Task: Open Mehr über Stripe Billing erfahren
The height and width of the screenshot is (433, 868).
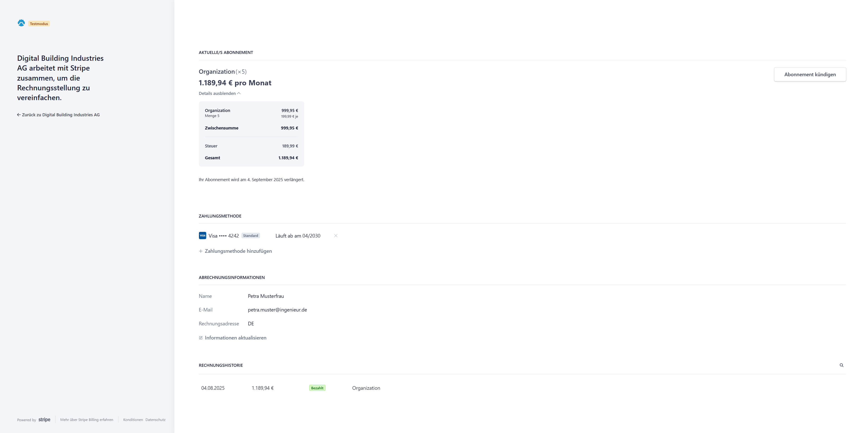Action: [87, 420]
